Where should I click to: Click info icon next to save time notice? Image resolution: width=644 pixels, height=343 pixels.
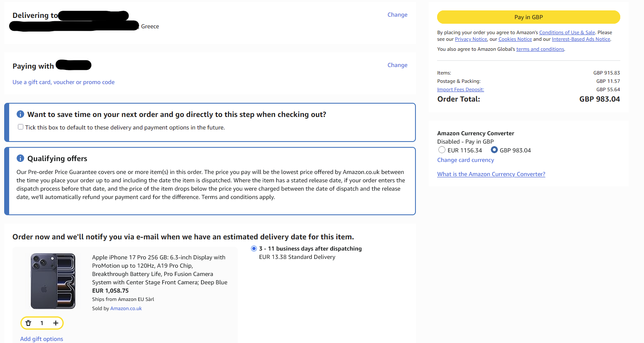[x=20, y=114]
